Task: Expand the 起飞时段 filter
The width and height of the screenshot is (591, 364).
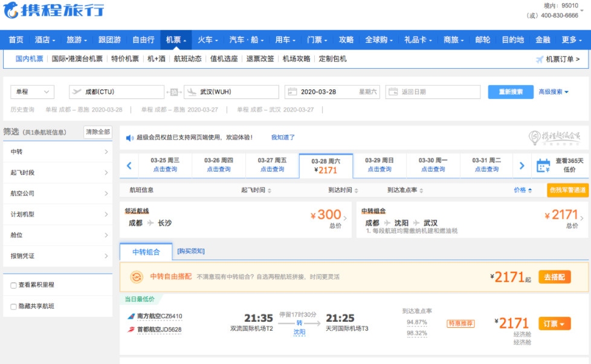Action: point(58,173)
